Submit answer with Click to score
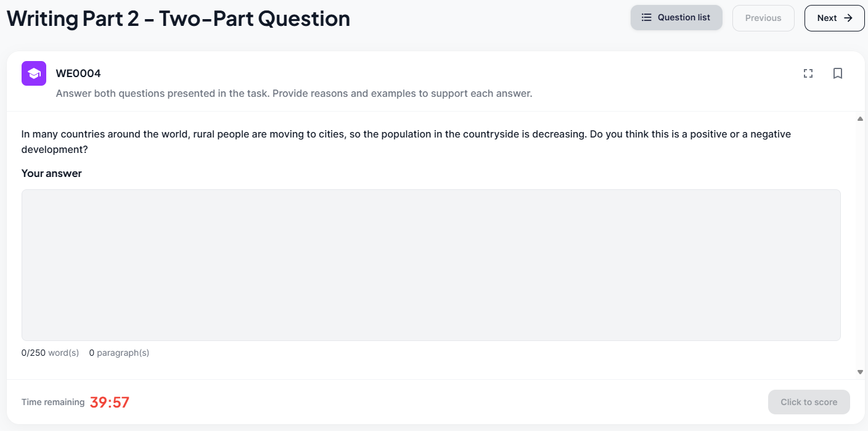Viewport: 868px width, 431px height. [809, 402]
